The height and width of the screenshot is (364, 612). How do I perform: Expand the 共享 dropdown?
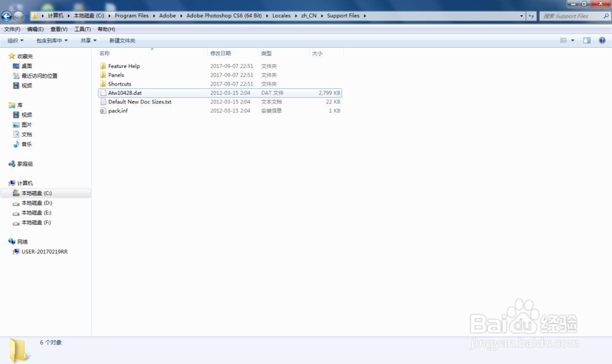click(x=88, y=40)
